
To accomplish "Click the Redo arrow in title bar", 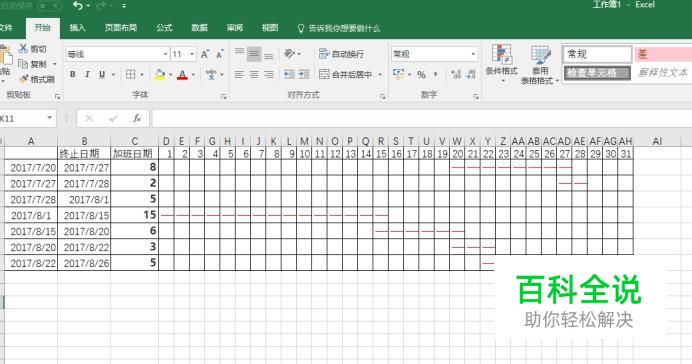I will click(x=100, y=5).
